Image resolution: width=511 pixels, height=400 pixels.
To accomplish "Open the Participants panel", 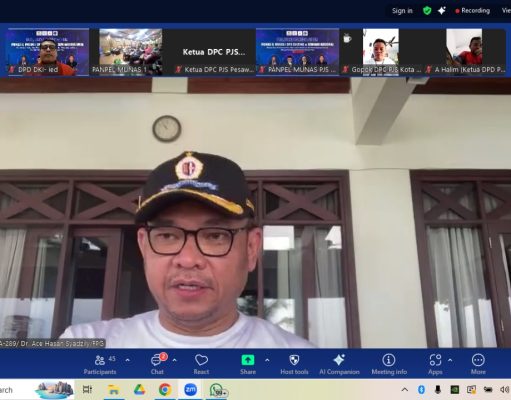I will point(100,364).
